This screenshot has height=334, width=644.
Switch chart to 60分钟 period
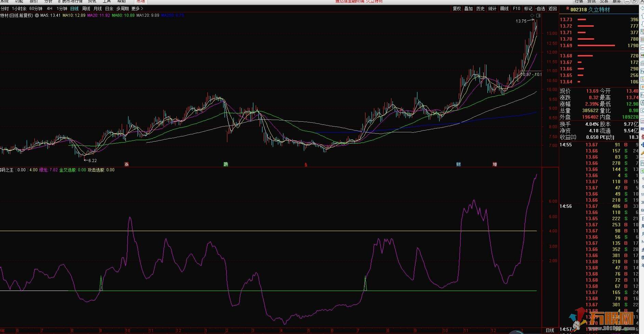pyautogui.click(x=36, y=9)
